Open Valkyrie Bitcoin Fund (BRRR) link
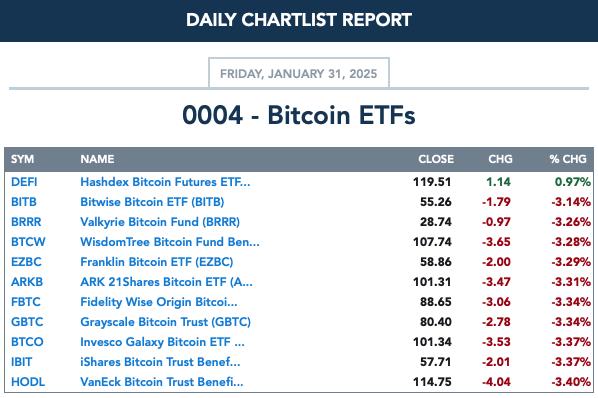This screenshot has width=598, height=398. pyautogui.click(x=160, y=222)
